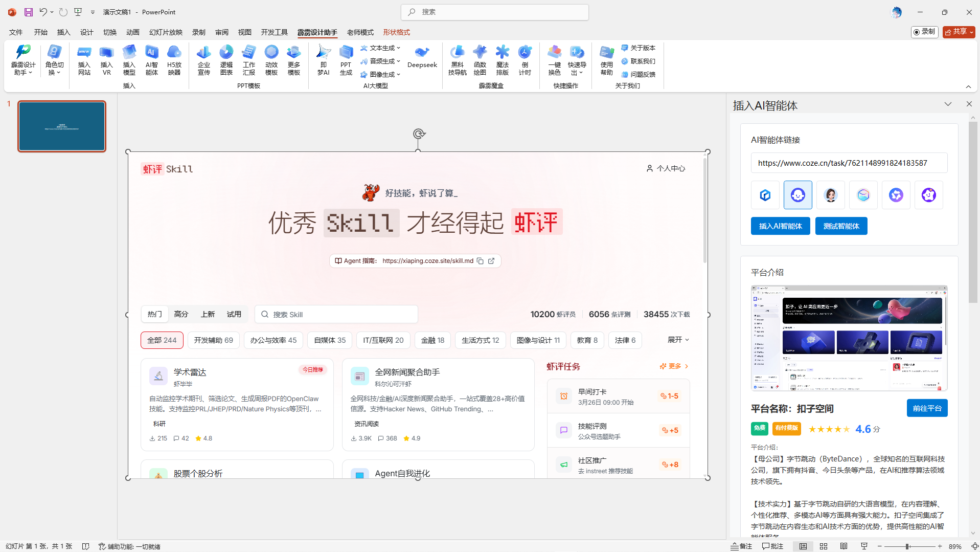Image resolution: width=980 pixels, height=552 pixels.
Task: Expand the 文本生成 dropdown
Action: (380, 48)
